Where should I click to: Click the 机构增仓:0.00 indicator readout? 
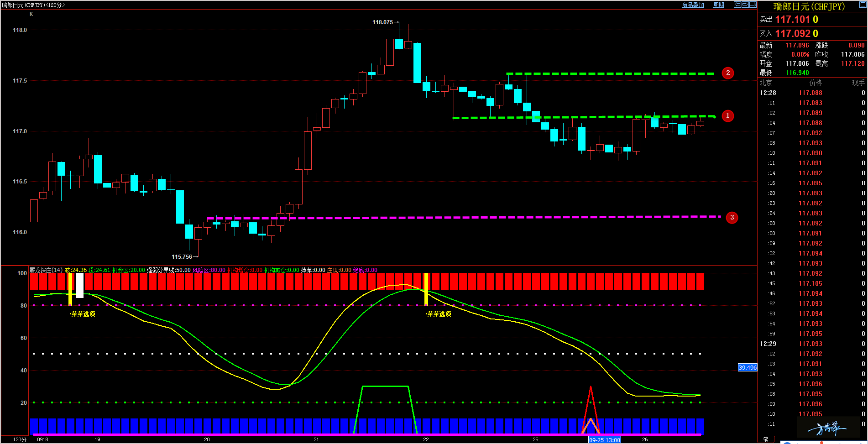click(245, 270)
